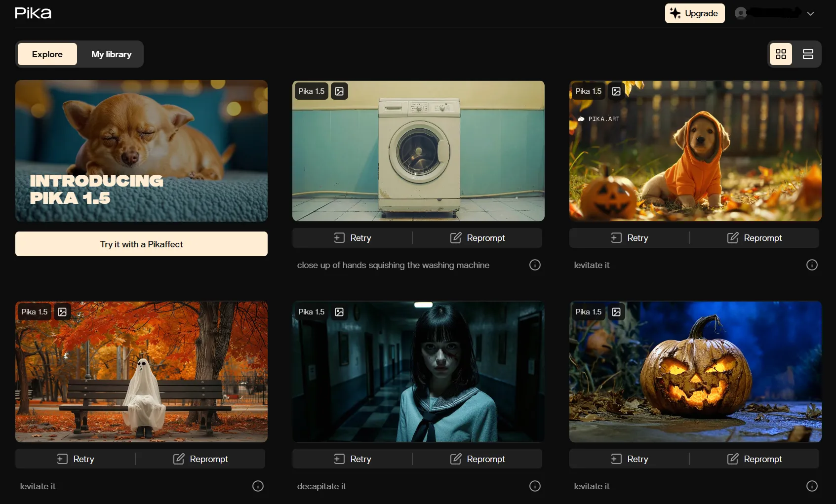This screenshot has width=836, height=504.
Task: Switch to list view layout
Action: tap(808, 54)
